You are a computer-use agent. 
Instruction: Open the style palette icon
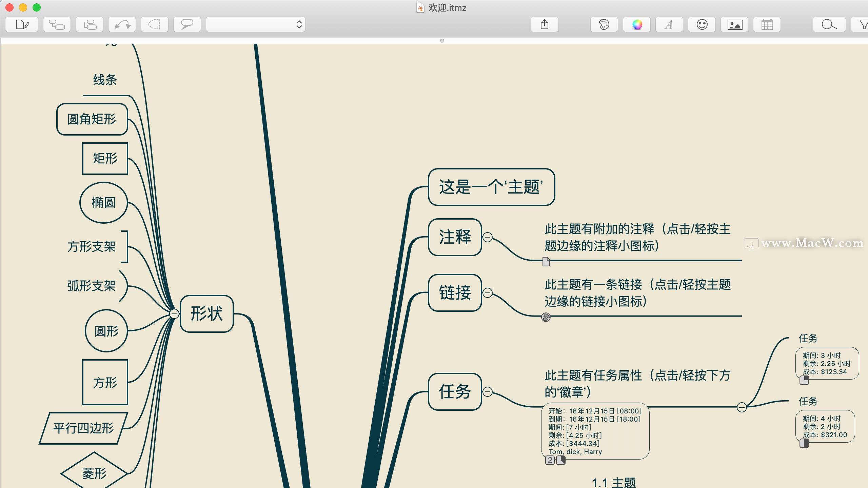(604, 24)
